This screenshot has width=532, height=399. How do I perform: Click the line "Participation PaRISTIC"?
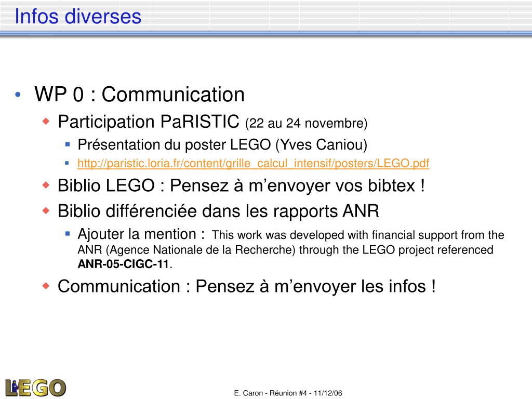pyautogui.click(x=149, y=122)
